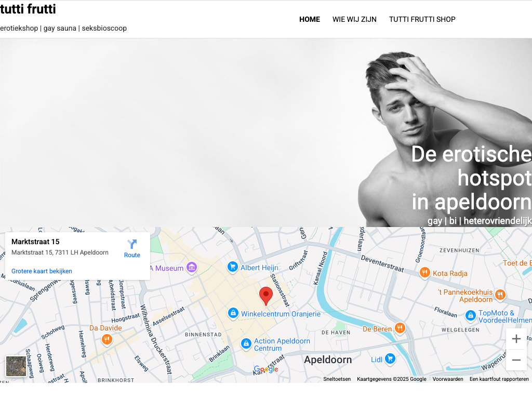Select the museum marker icon

[x=192, y=268]
